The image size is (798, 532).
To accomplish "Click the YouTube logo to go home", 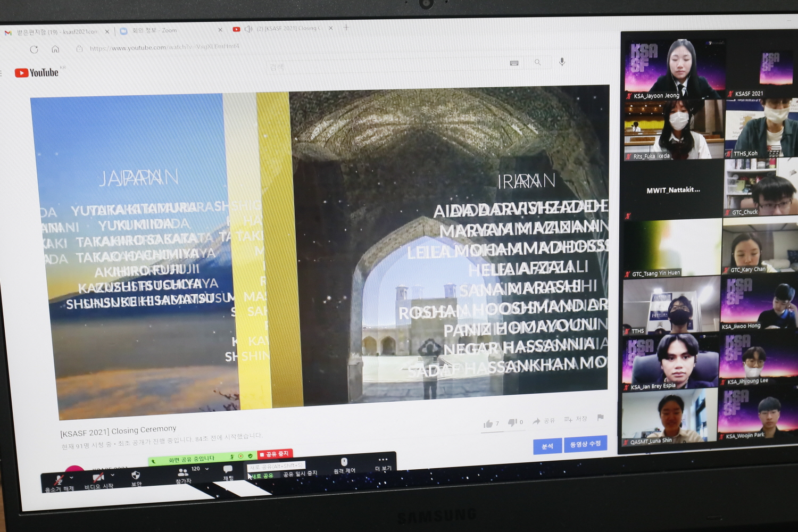I will click(36, 72).
